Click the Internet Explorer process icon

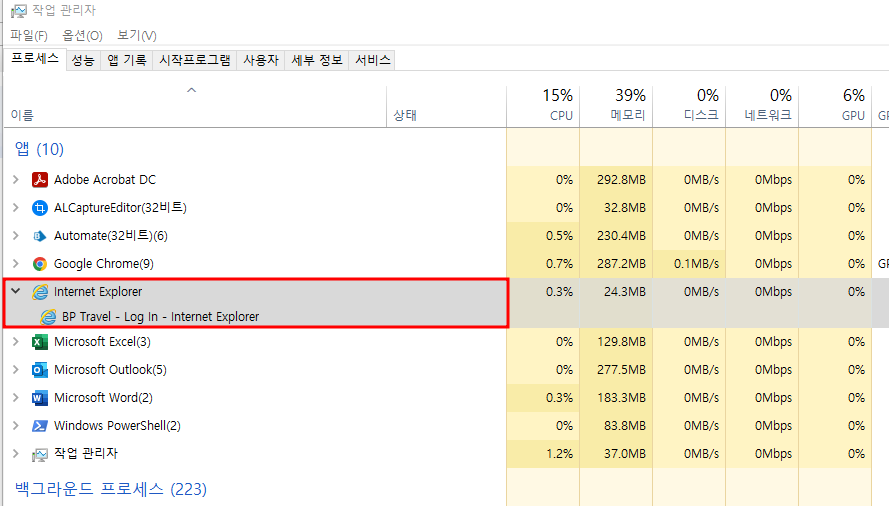click(40, 292)
